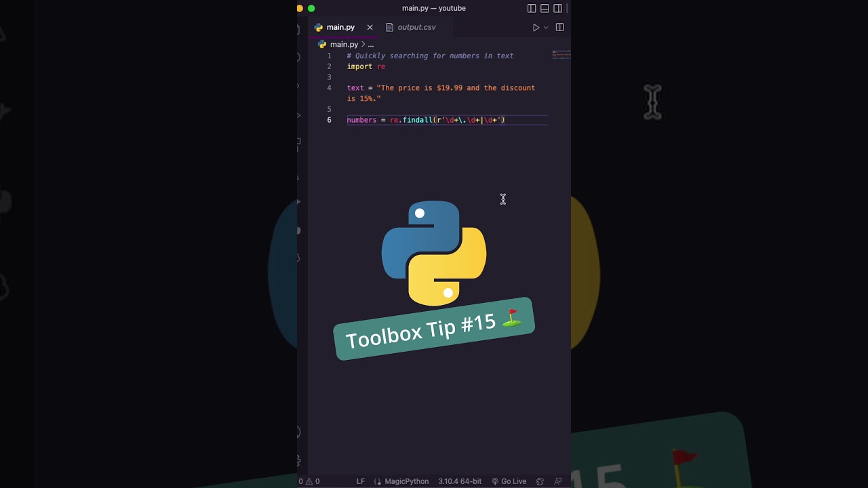The image size is (868, 488).
Task: Open Copilot status icon
Action: coord(540,481)
